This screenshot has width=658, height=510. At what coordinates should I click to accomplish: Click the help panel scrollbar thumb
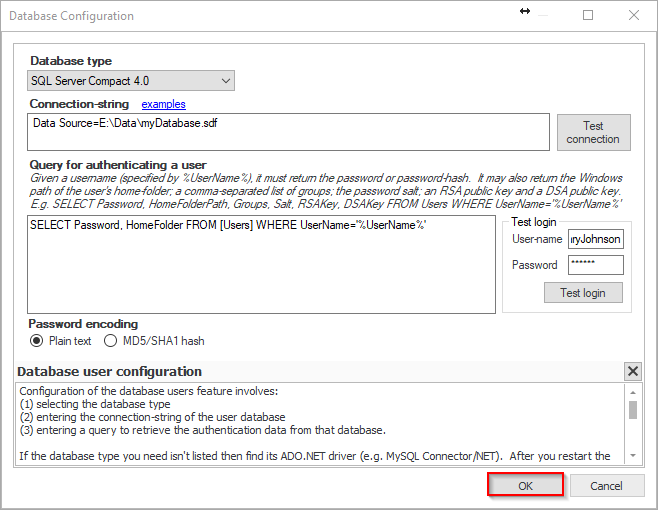click(632, 410)
